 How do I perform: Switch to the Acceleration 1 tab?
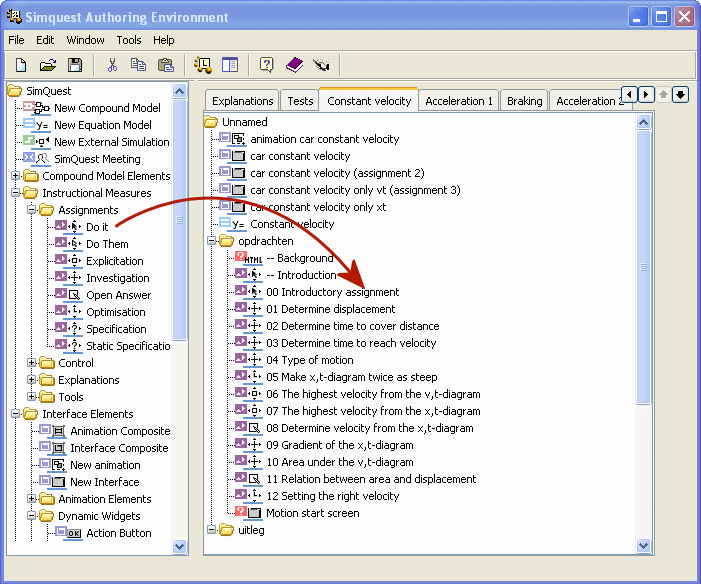459,101
